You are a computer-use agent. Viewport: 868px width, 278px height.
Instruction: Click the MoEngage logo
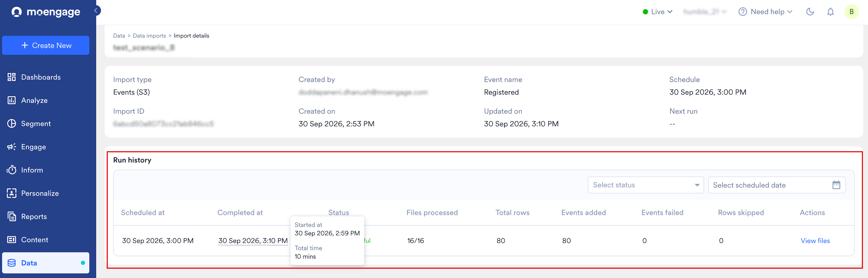(x=46, y=12)
